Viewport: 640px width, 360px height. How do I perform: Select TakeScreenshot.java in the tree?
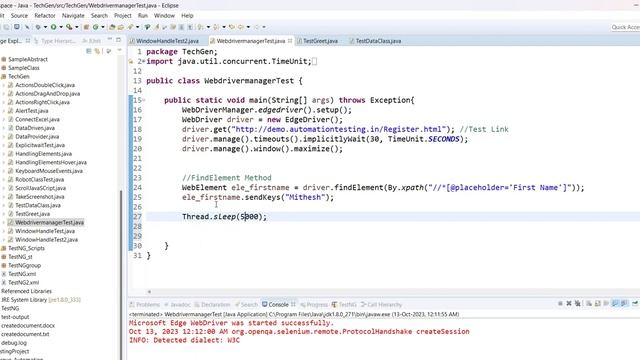[x=40, y=196]
